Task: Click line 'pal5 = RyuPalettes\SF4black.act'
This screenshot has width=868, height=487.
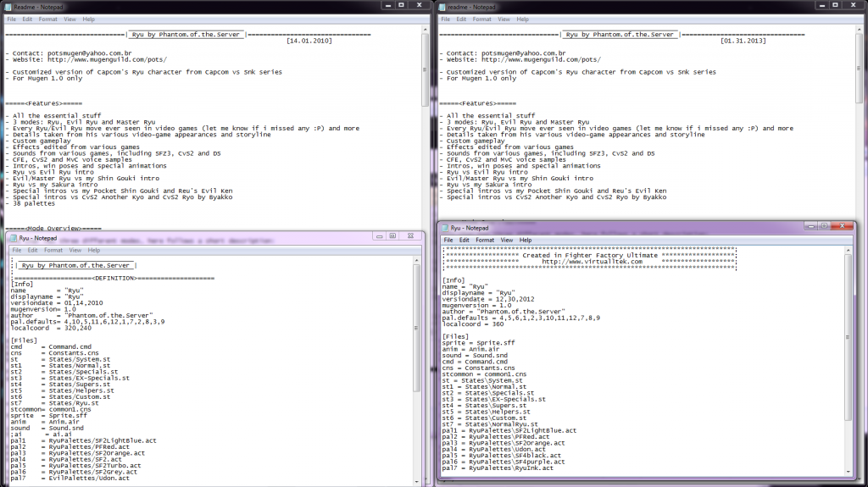Action: click(x=502, y=456)
